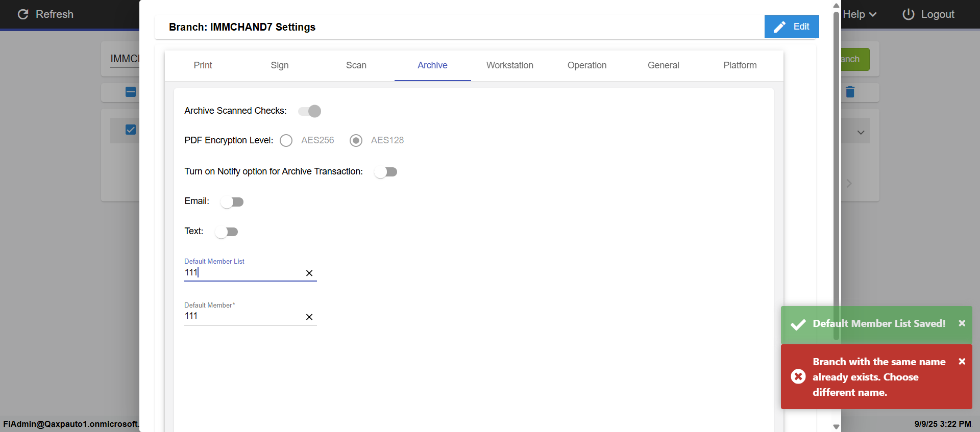Image resolution: width=980 pixels, height=432 pixels.
Task: Toggle the Text switch
Action: (x=227, y=232)
